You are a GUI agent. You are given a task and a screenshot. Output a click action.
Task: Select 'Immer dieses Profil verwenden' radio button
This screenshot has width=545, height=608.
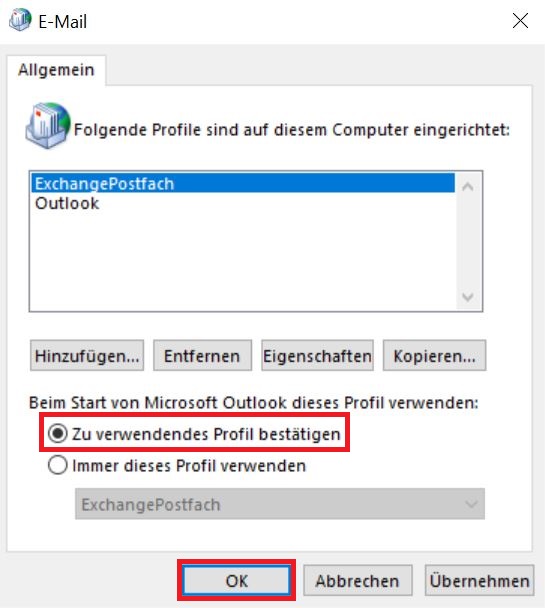click(x=58, y=465)
